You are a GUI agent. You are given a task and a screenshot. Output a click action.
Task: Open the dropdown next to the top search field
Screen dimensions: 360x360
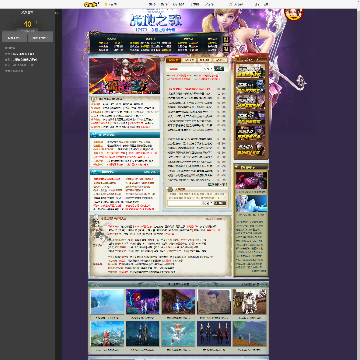tap(208, 69)
